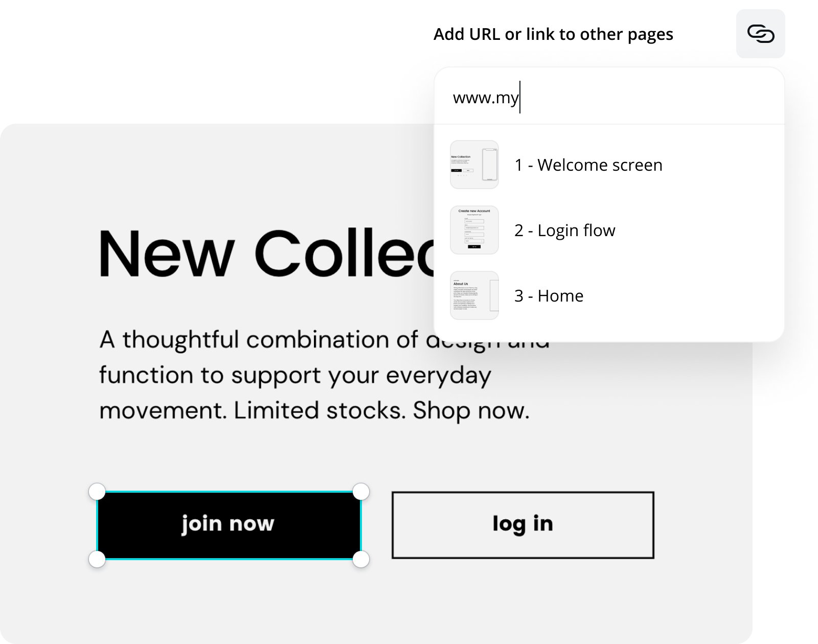This screenshot has width=818, height=644.
Task: Select the Login flow page thumbnail
Action: 474,230
